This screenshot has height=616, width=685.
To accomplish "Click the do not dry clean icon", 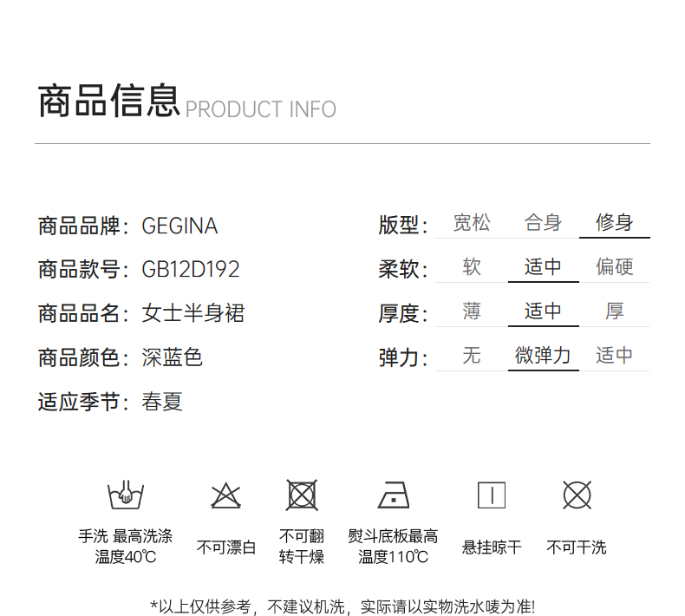I will point(577,495).
